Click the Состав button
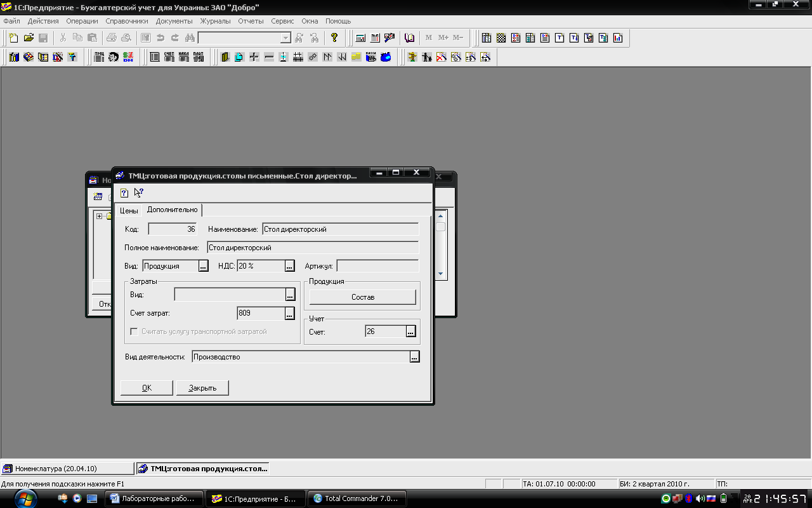The height and width of the screenshot is (508, 812). [x=363, y=297]
